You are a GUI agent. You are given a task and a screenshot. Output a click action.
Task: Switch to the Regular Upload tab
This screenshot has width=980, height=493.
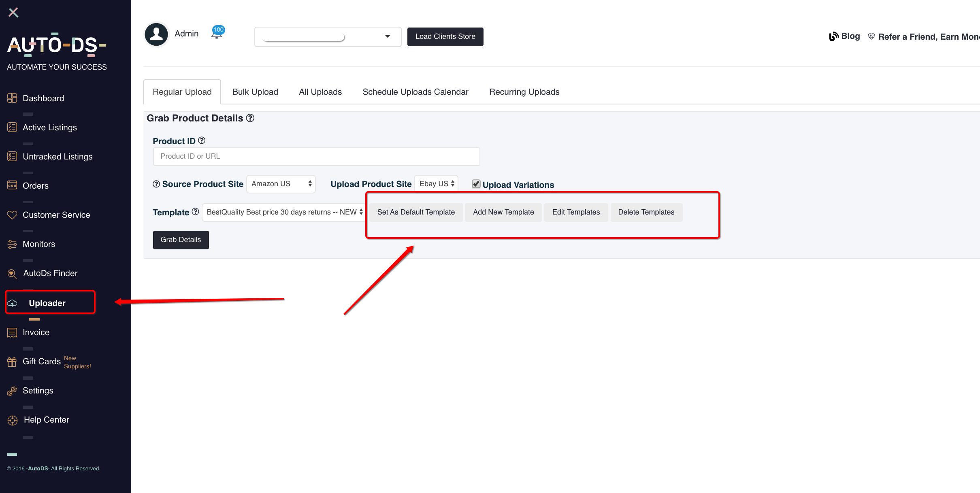182,92
